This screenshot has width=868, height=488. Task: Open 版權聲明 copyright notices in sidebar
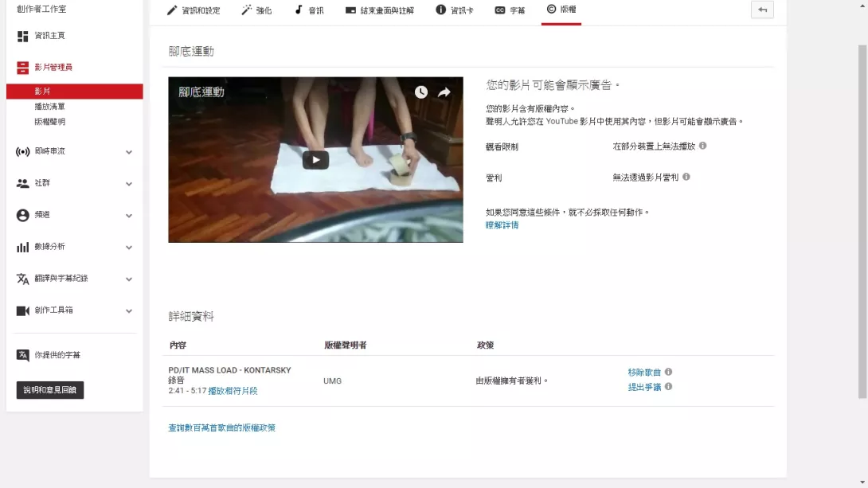point(49,122)
